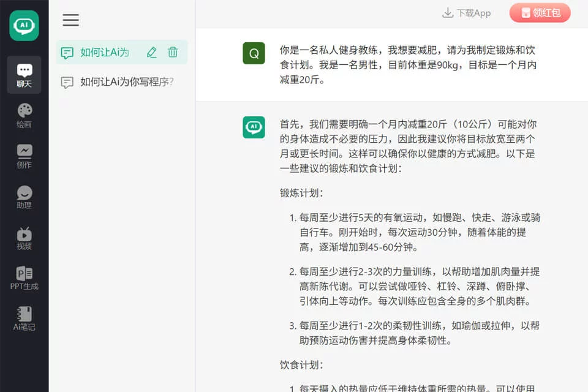Screen dimensions: 588x392
Task: Click the reply's opening paragraph starting 首先
Action: pos(409,146)
